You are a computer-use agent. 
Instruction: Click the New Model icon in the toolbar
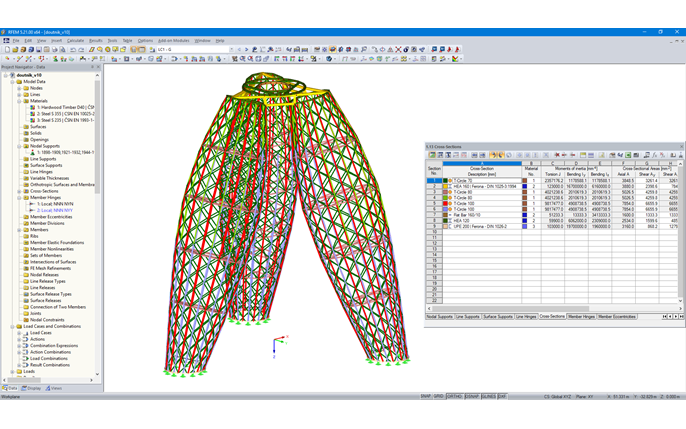click(7, 49)
